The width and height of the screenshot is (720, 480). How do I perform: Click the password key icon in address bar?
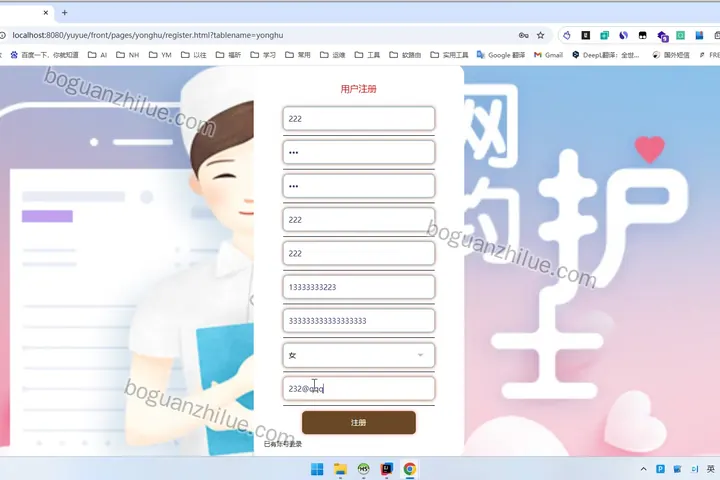[523, 35]
